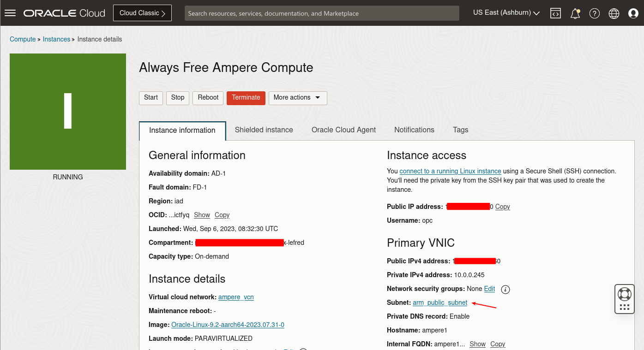Click the Cloud Classic button

[x=142, y=13]
